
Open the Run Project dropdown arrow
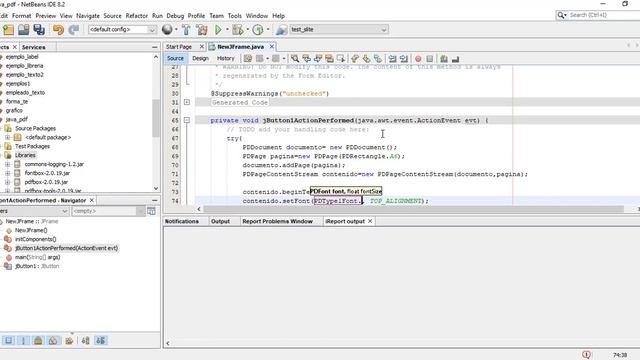(x=227, y=29)
